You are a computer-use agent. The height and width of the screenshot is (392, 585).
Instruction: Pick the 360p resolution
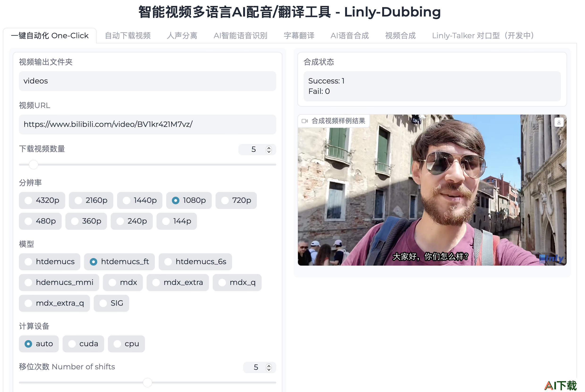86,221
